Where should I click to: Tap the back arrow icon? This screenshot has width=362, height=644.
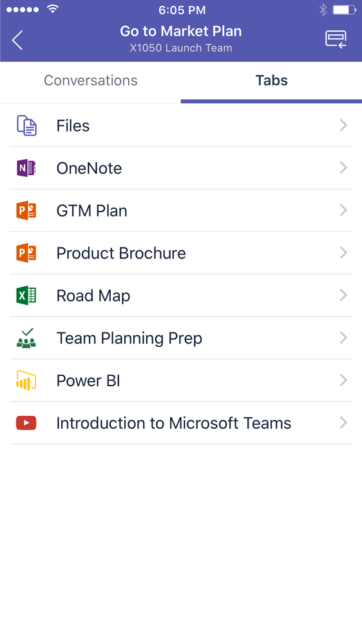[x=17, y=40]
